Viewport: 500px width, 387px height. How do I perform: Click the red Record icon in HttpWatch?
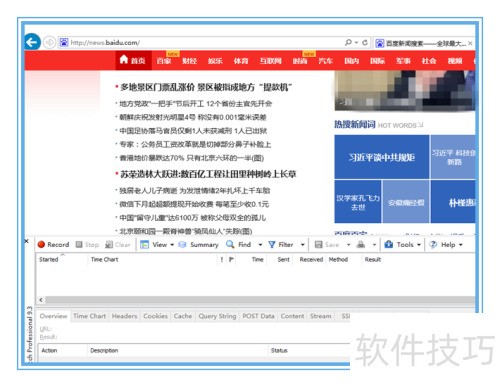(41, 245)
